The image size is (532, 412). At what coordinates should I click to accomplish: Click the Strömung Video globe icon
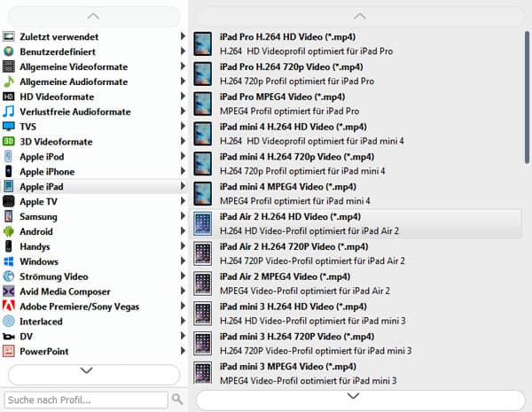click(x=9, y=276)
